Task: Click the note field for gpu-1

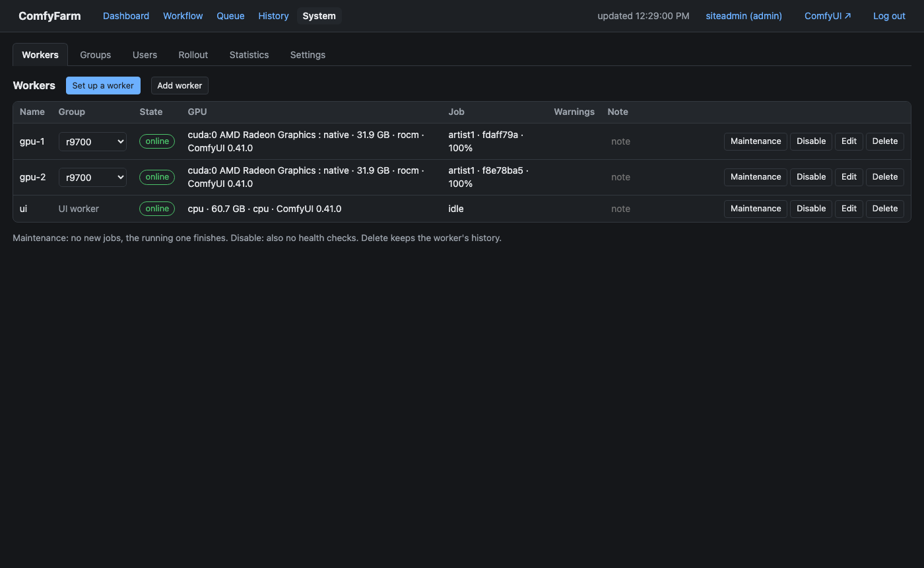Action: pos(660,141)
